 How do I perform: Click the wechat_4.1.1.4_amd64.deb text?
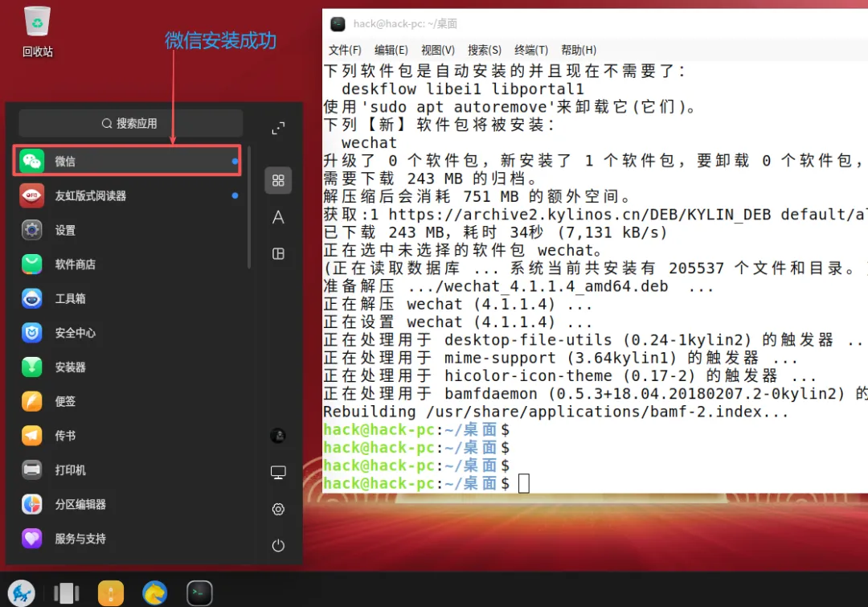[x=556, y=286]
